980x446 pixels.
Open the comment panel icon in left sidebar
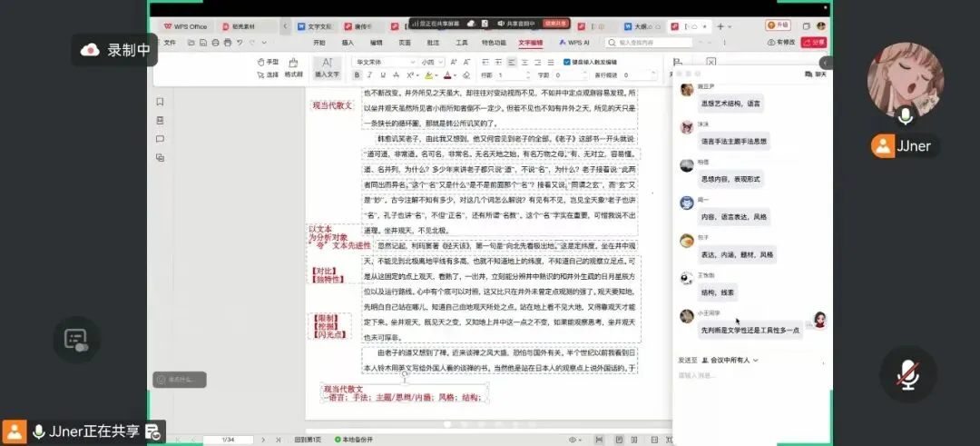pyautogui.click(x=160, y=139)
